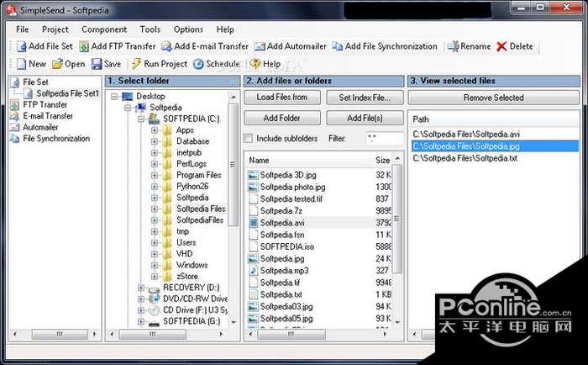Select Softpedia.7z in file list
The height and width of the screenshot is (365, 588).
(x=281, y=210)
